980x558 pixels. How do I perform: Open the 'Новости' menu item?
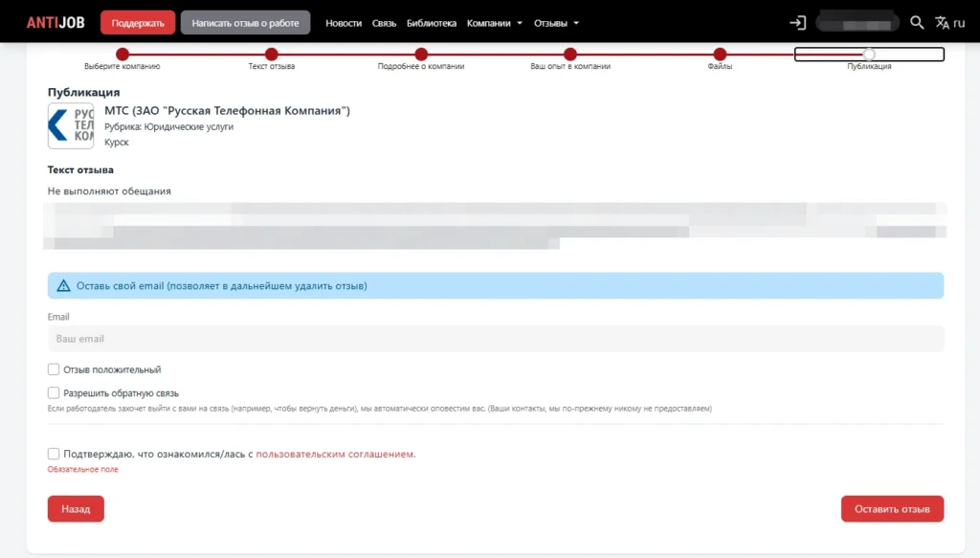(344, 23)
